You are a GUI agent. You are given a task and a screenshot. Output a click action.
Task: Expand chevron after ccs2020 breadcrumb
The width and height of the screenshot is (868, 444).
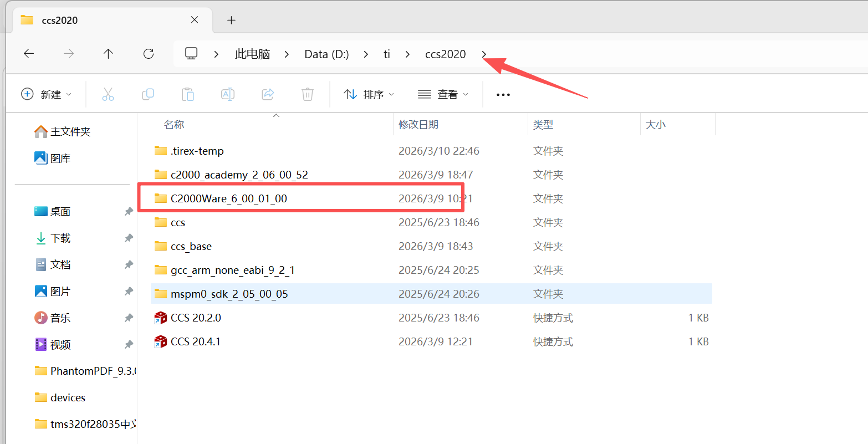pyautogui.click(x=484, y=54)
